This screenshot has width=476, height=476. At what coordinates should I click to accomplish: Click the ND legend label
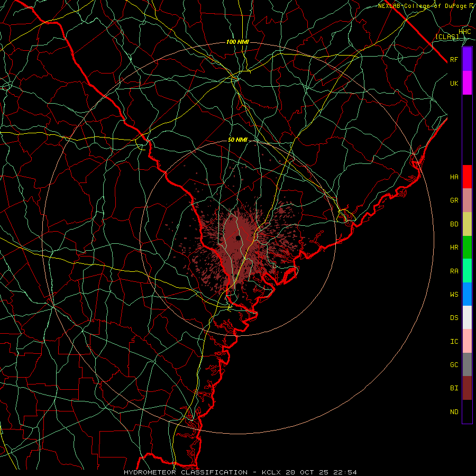454,412
